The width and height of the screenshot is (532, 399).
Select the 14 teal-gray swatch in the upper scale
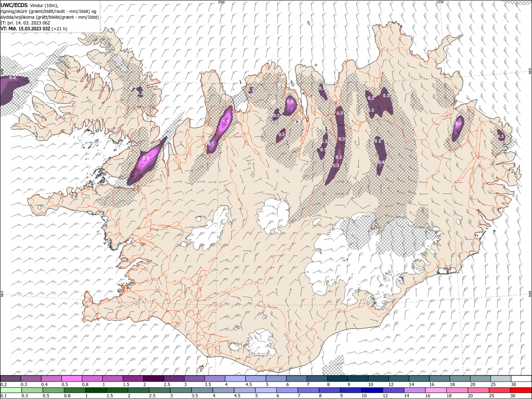(x=419, y=379)
